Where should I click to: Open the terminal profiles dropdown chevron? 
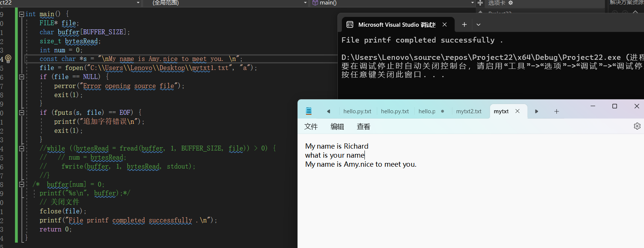478,24
